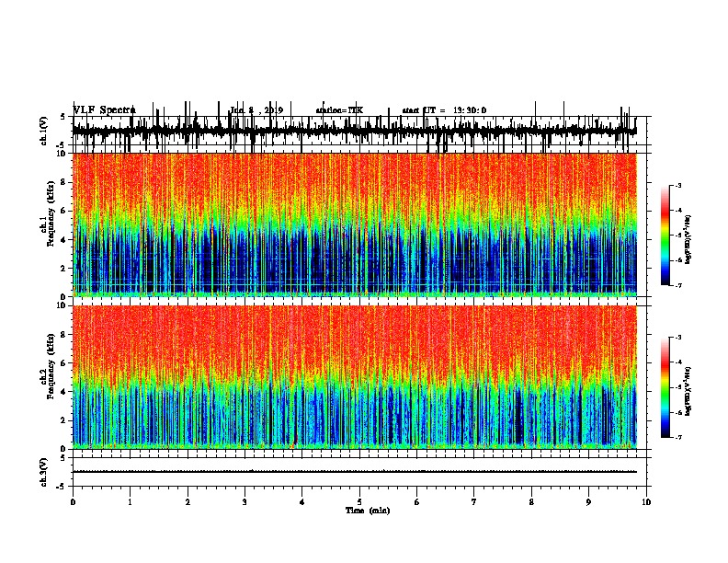
Task: Click the 4 kHz tick of ch.2 spectrogram
Action: (x=63, y=392)
